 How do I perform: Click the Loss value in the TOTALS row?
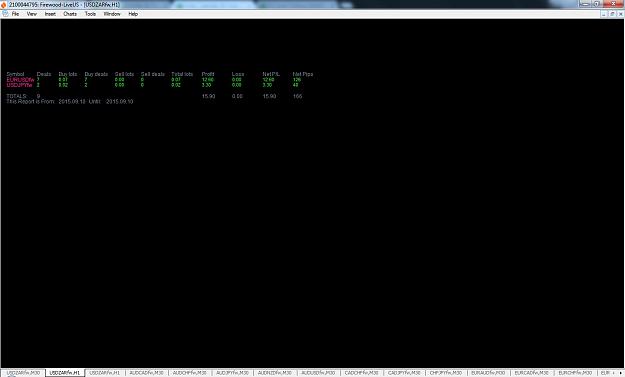tap(237, 96)
